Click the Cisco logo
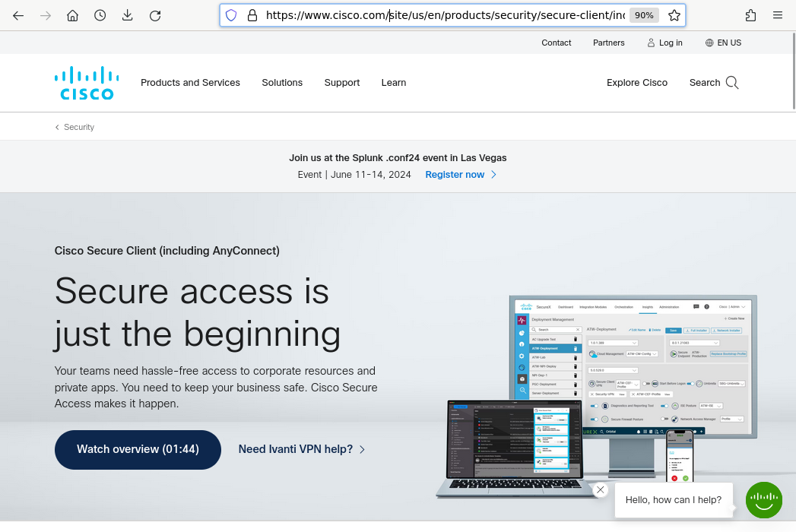The width and height of the screenshot is (796, 532). [x=87, y=83]
